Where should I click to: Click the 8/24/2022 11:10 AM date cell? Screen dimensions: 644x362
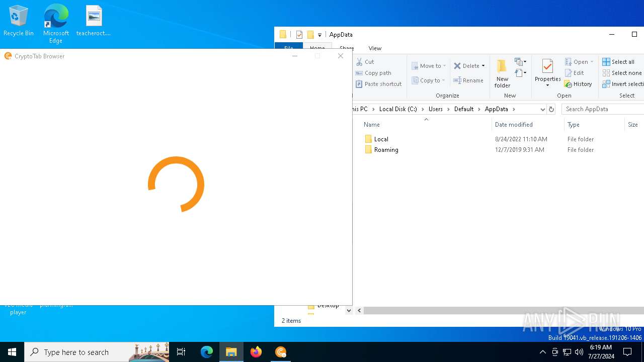click(521, 139)
